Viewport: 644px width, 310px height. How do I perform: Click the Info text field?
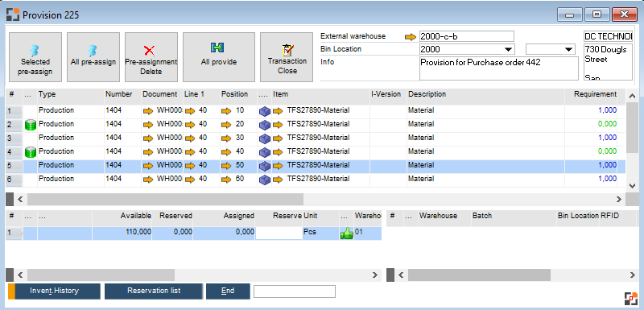pos(498,68)
